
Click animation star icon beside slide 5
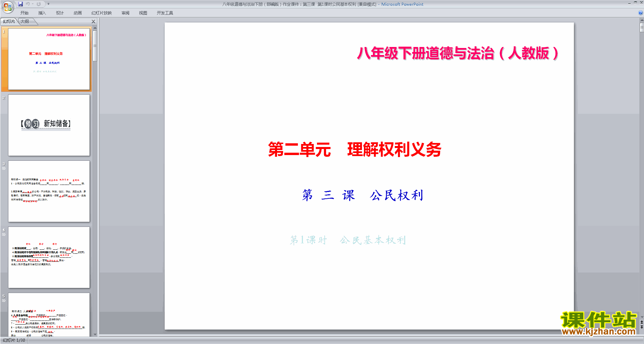4,301
